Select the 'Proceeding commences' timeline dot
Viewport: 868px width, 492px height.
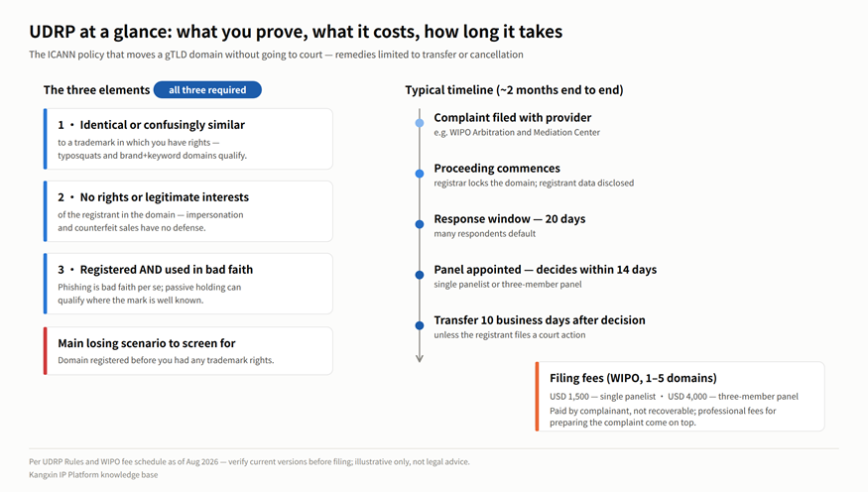tap(420, 174)
